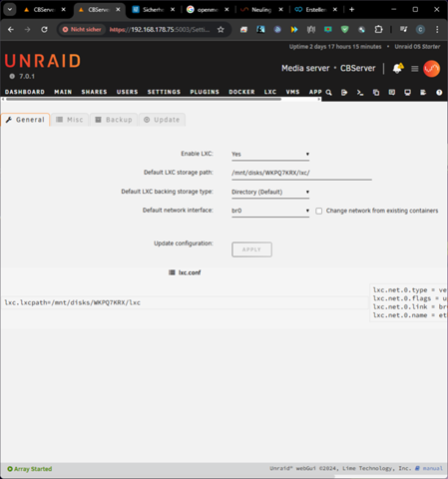Open the LXC menu
Viewport: 448px width, 479px height.
point(270,92)
